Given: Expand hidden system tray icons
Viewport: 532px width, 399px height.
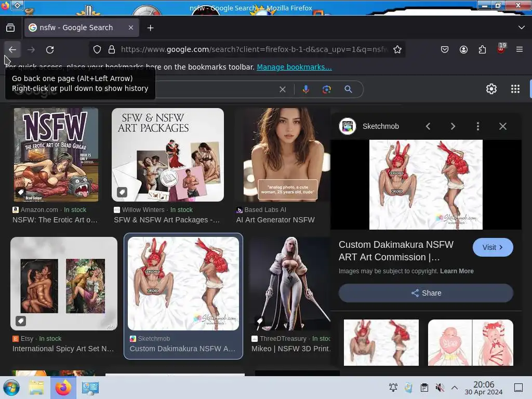Looking at the screenshot, I should point(455,388).
